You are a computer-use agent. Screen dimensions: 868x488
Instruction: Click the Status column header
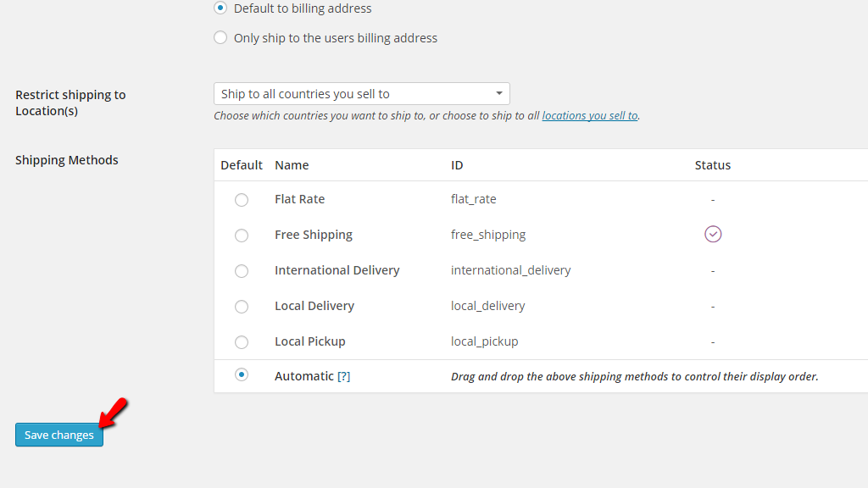point(712,165)
